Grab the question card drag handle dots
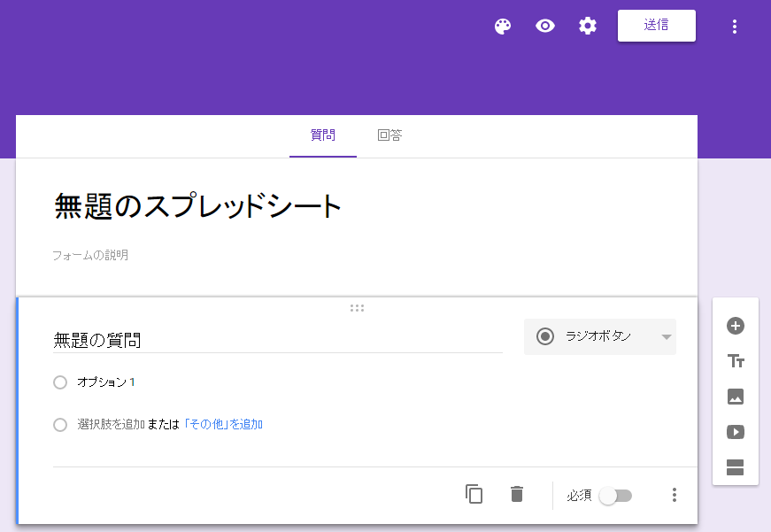 357,308
